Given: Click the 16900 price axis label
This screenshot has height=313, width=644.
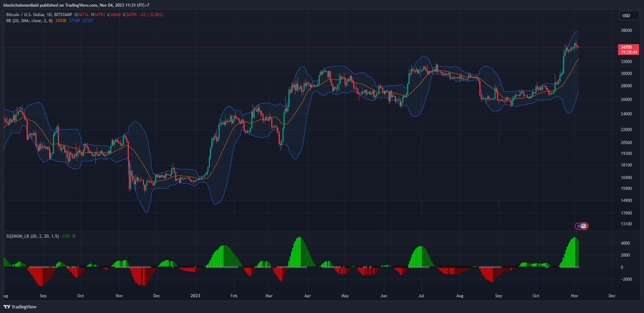Looking at the screenshot, I should [x=626, y=178].
